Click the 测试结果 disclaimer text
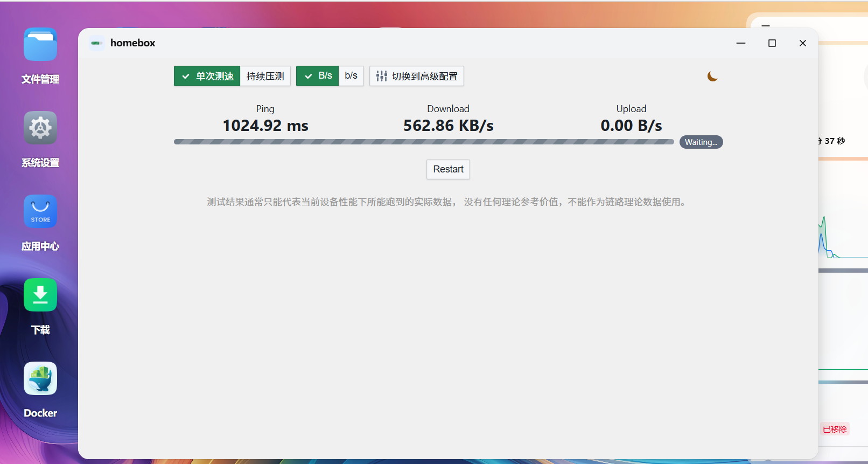This screenshot has height=464, width=868. (447, 202)
